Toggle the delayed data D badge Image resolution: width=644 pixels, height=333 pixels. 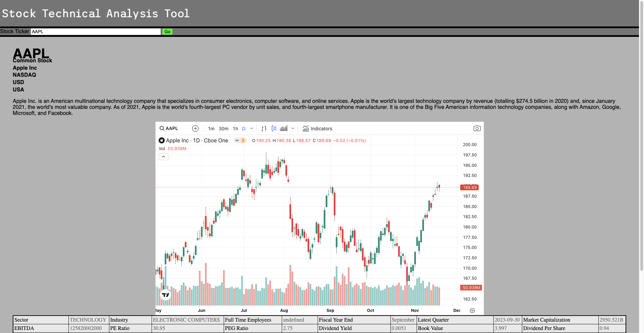pyautogui.click(x=240, y=140)
